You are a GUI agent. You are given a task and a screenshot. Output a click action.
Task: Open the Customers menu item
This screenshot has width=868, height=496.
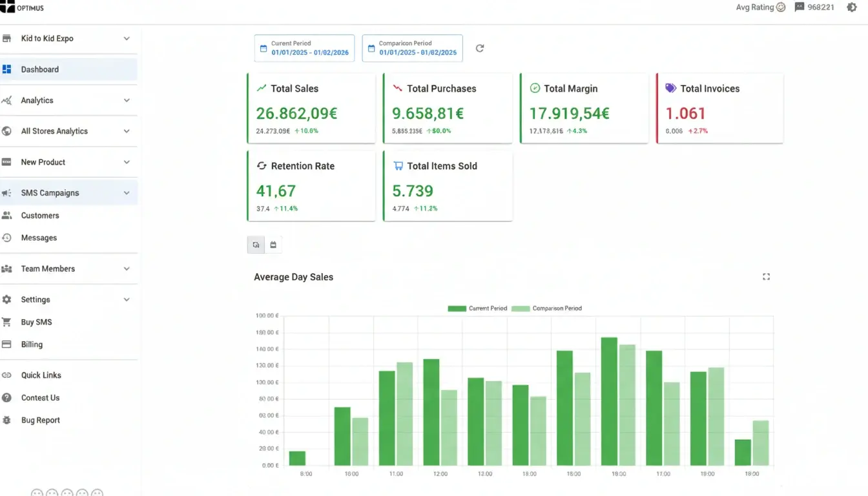[40, 216]
